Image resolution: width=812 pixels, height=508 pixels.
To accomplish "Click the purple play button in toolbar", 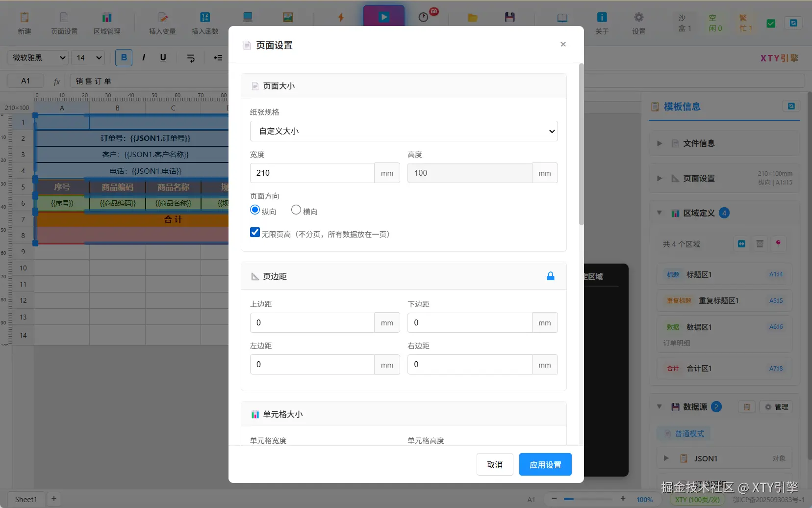I will [384, 17].
